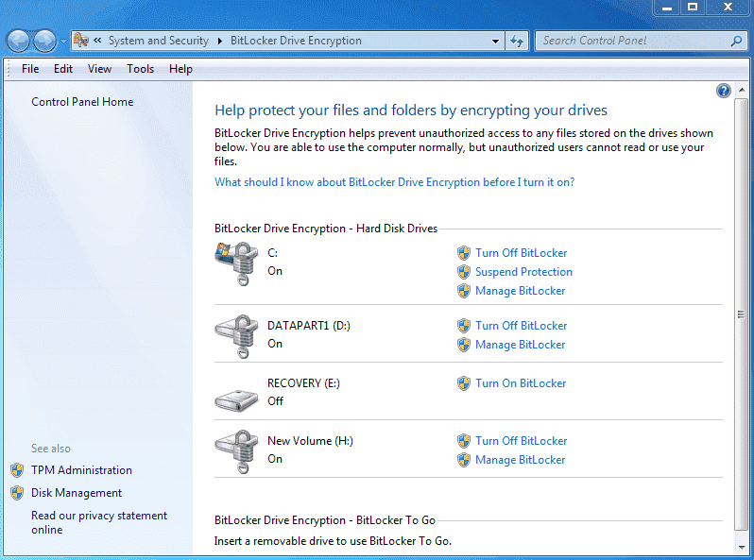Screen dimensions: 754x560
Task: Click shield icon beside Disk Management
Action: 17,493
